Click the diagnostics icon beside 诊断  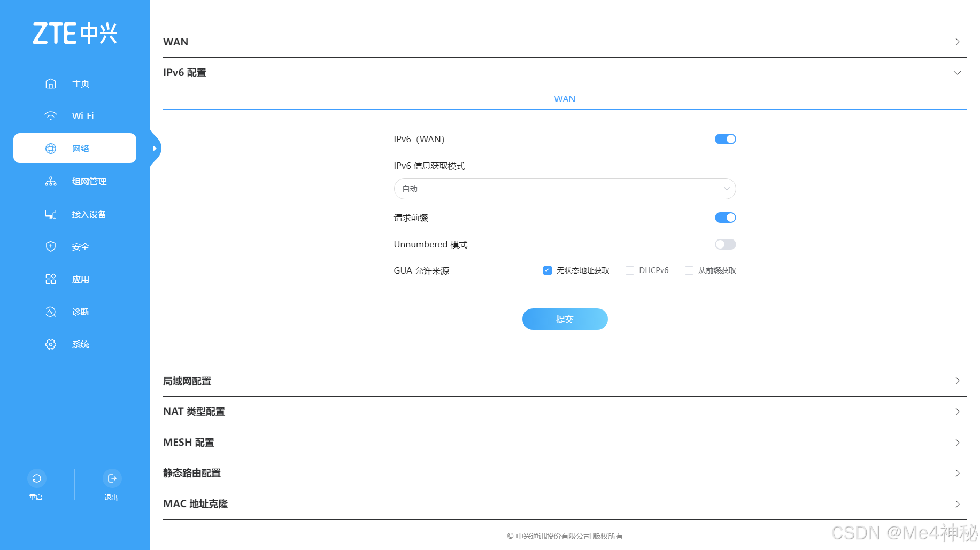[51, 312]
